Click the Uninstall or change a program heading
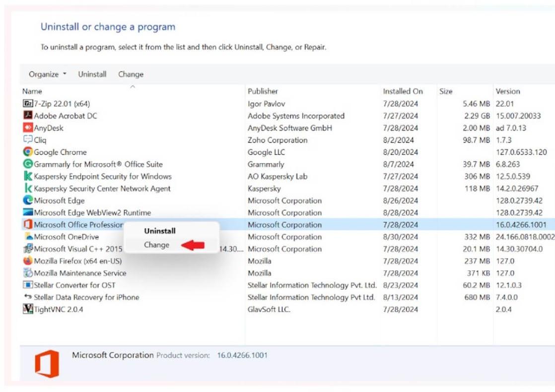The height and width of the screenshot is (392, 555). click(x=108, y=27)
